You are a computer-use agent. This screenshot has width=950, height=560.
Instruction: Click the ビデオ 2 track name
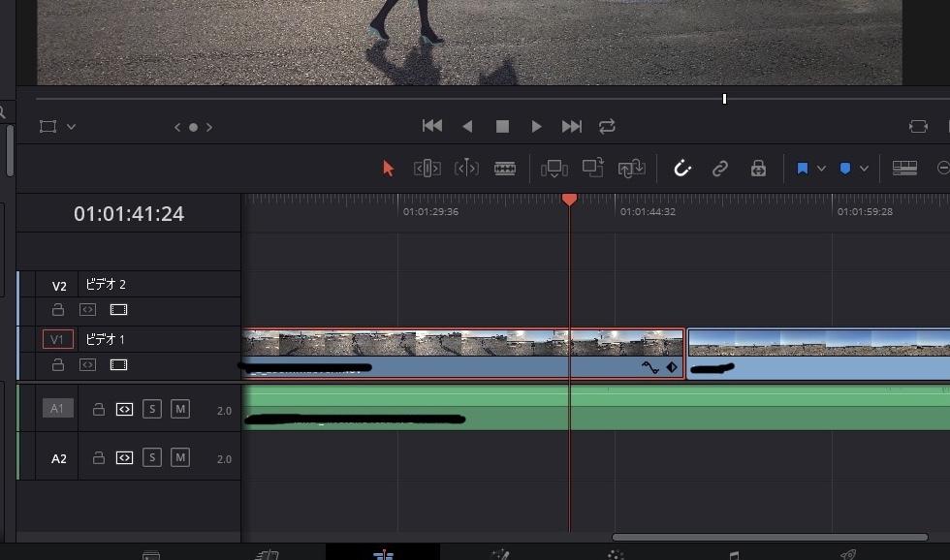pyautogui.click(x=106, y=284)
